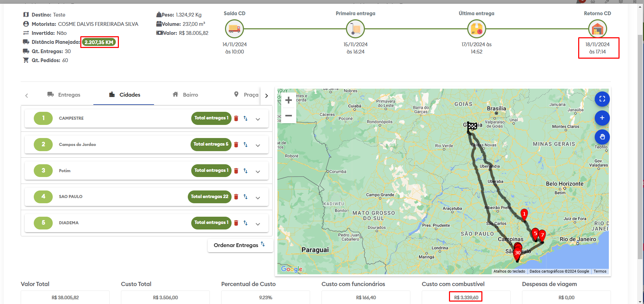644x304 pixels.
Task: Switch to the Entregas tab
Action: coord(64,95)
